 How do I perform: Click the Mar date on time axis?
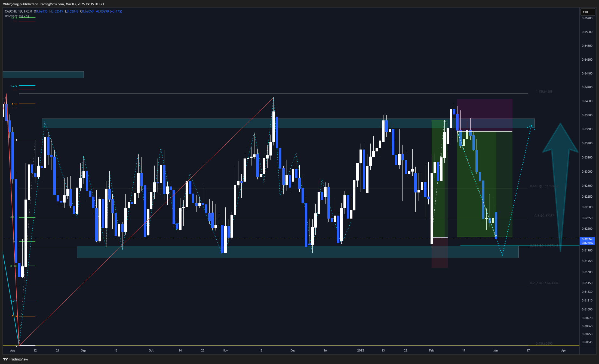[496, 350]
